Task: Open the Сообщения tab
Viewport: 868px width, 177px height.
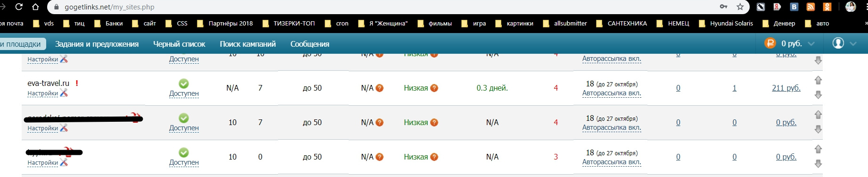Action: tap(310, 44)
